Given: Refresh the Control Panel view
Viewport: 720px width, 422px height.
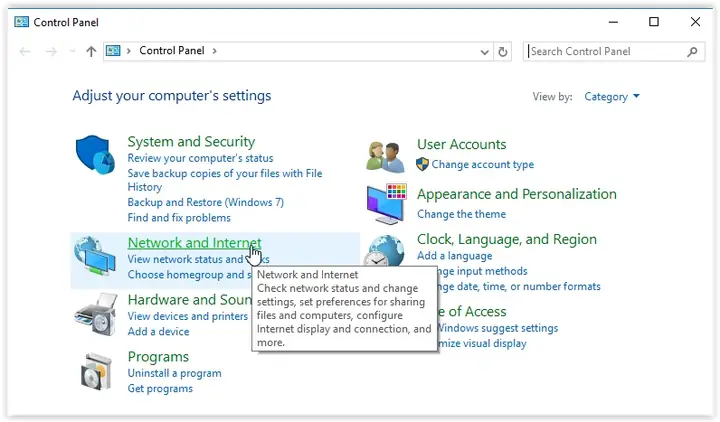Looking at the screenshot, I should click(x=503, y=52).
